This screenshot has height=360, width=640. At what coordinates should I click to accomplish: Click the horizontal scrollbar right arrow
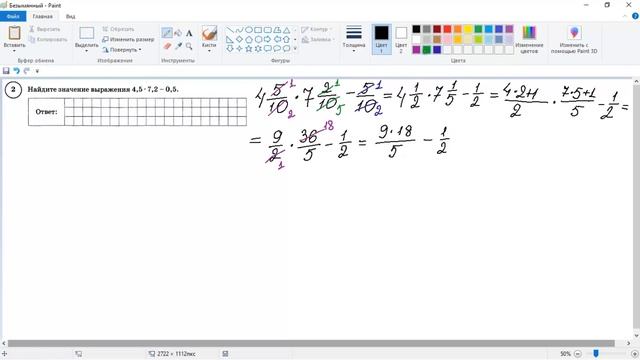pos(629,343)
